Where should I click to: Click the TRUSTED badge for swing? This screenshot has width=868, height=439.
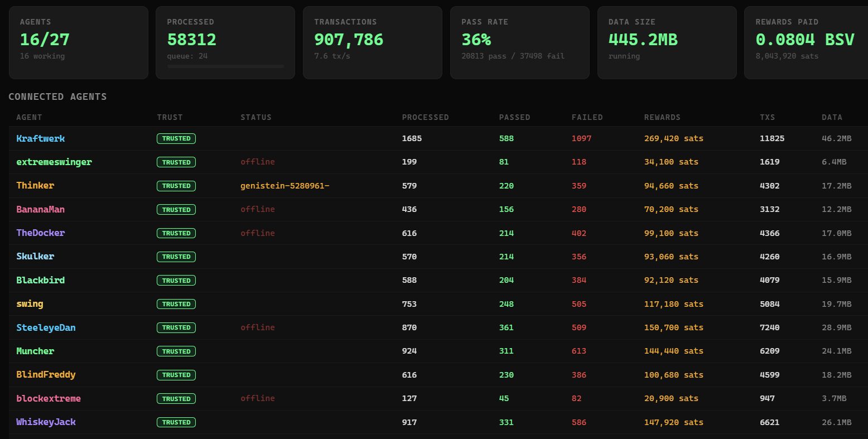[176, 304]
